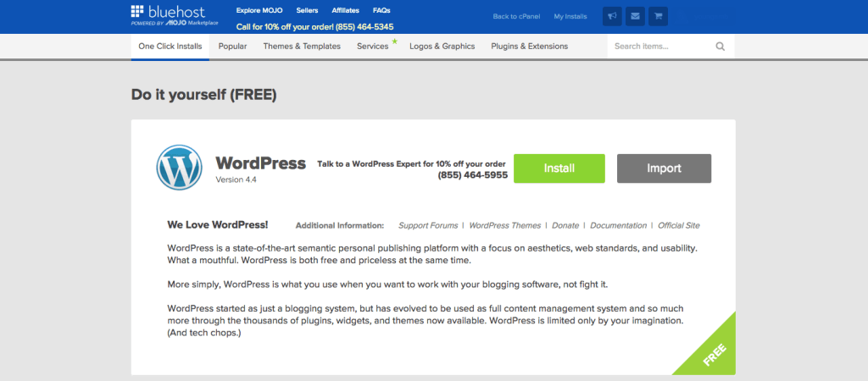The height and width of the screenshot is (381, 868).
Task: Click the Version 4.4 text
Action: pyautogui.click(x=236, y=179)
